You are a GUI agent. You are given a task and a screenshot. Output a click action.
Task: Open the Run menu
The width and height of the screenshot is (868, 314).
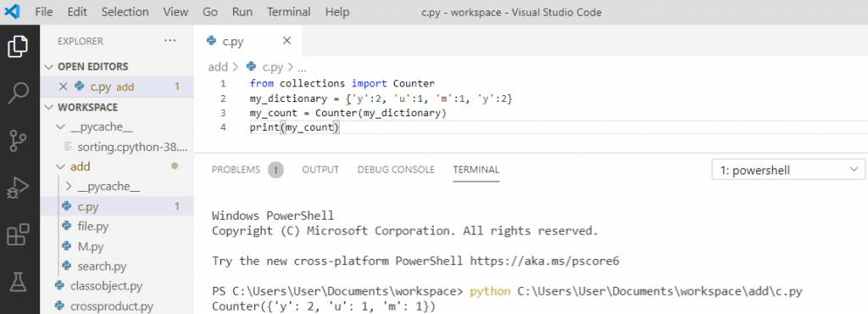(x=242, y=12)
